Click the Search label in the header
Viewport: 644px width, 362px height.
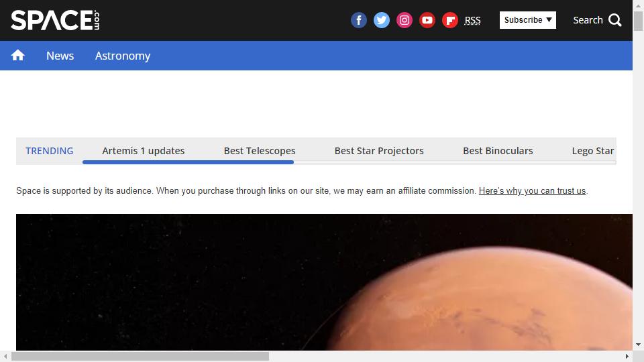point(588,20)
